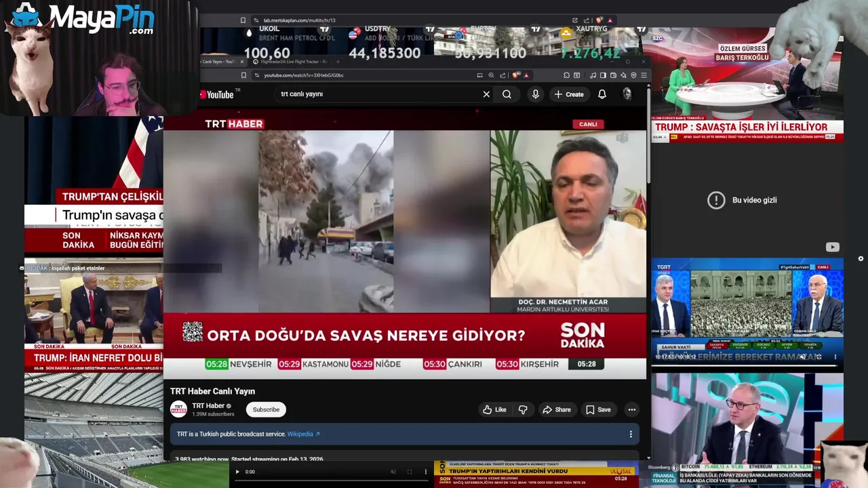Open options menu on TGRT video player
The height and width of the screenshot is (488, 868).
tap(835, 357)
